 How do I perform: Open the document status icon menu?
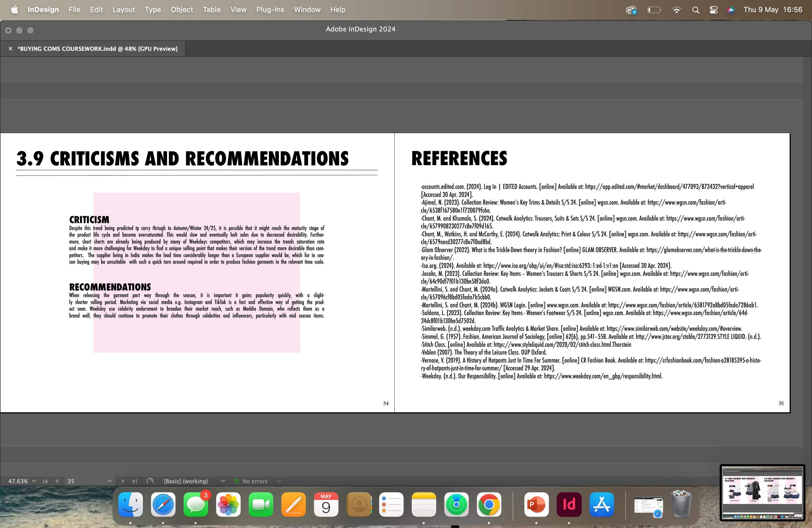pyautogui.click(x=150, y=481)
